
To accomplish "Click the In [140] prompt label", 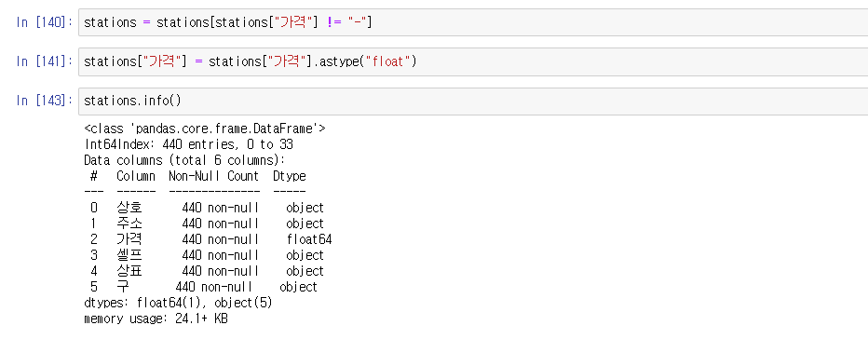I will point(44,22).
